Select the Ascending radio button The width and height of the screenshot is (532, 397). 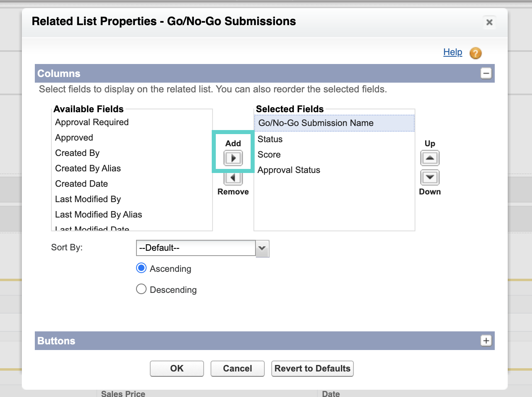coord(141,268)
